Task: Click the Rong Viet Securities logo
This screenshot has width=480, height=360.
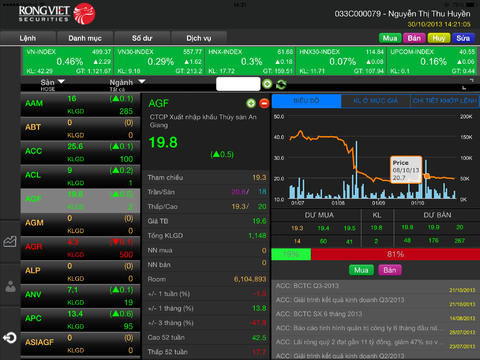Action: point(57,14)
